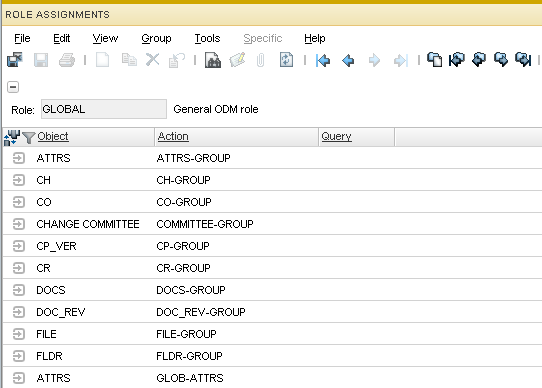This screenshot has height=388, width=542.
Task: Open the Tools menu
Action: click(207, 38)
